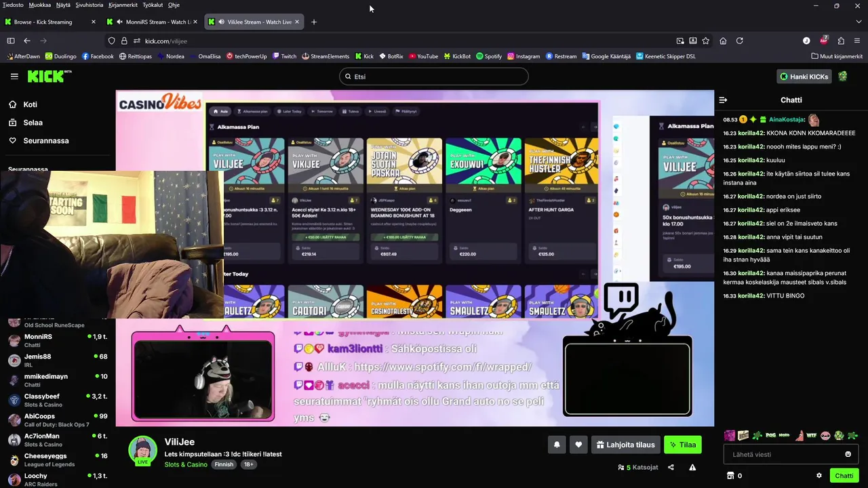Open the Muokkaa menu
The width and height of the screenshot is (868, 488).
(x=40, y=5)
